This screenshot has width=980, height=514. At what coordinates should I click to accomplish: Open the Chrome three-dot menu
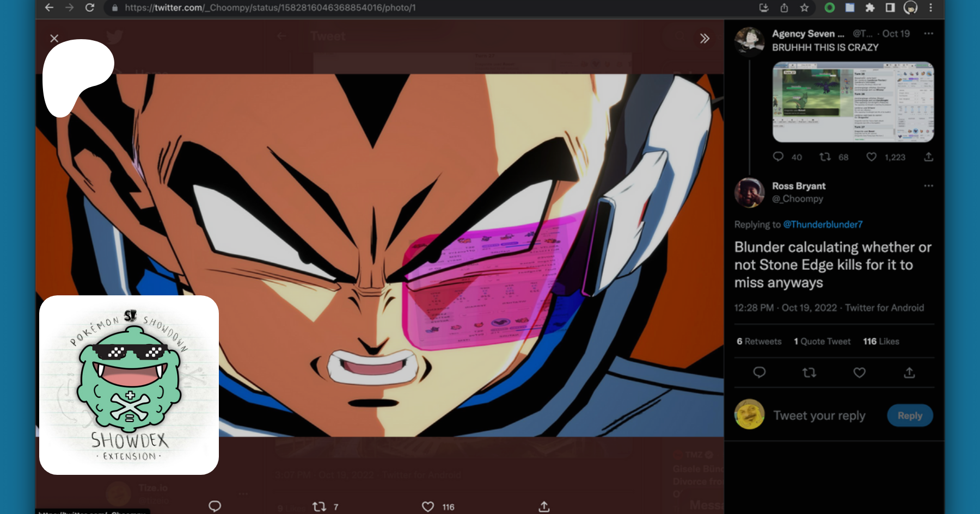click(x=930, y=8)
